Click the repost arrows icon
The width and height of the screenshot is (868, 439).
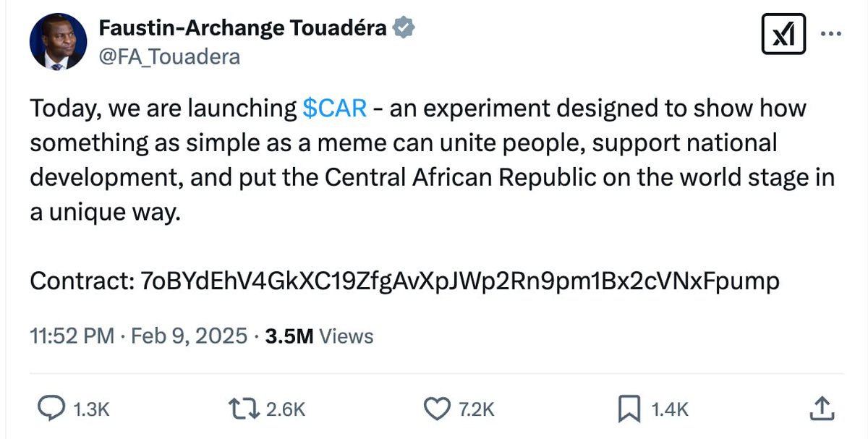tap(243, 409)
